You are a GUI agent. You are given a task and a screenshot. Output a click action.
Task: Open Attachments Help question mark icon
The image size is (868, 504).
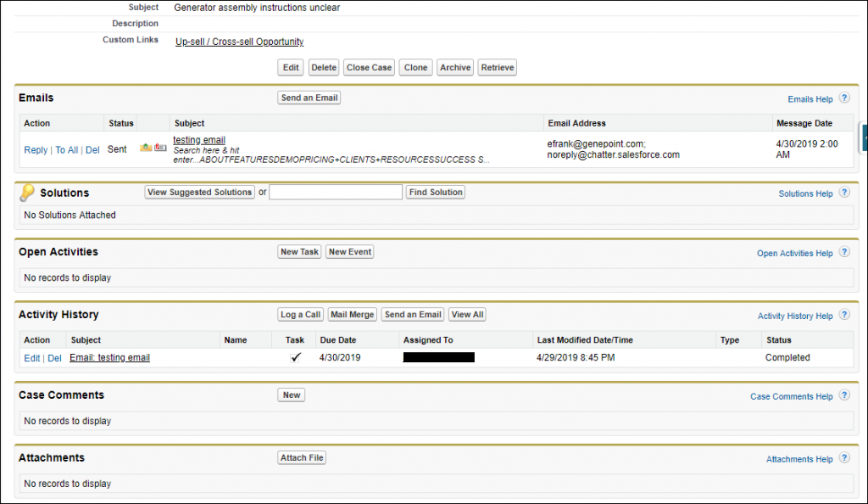pyautogui.click(x=844, y=457)
